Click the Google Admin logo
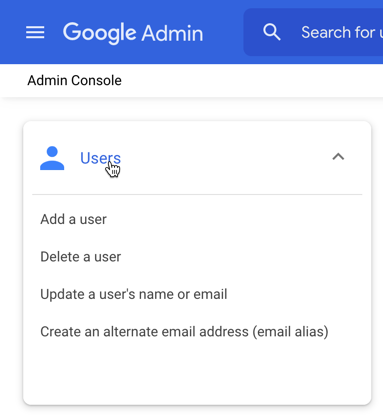 tap(133, 33)
